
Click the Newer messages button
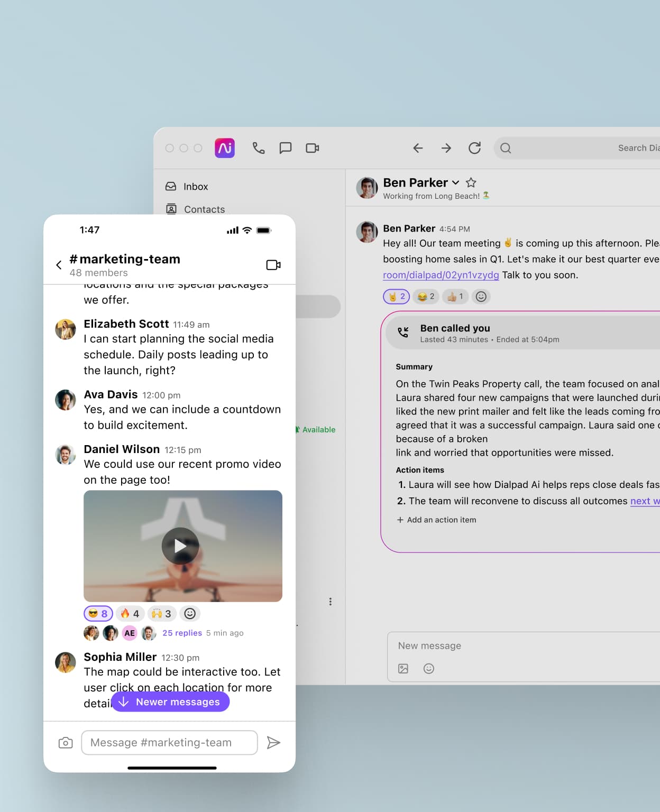pos(170,702)
